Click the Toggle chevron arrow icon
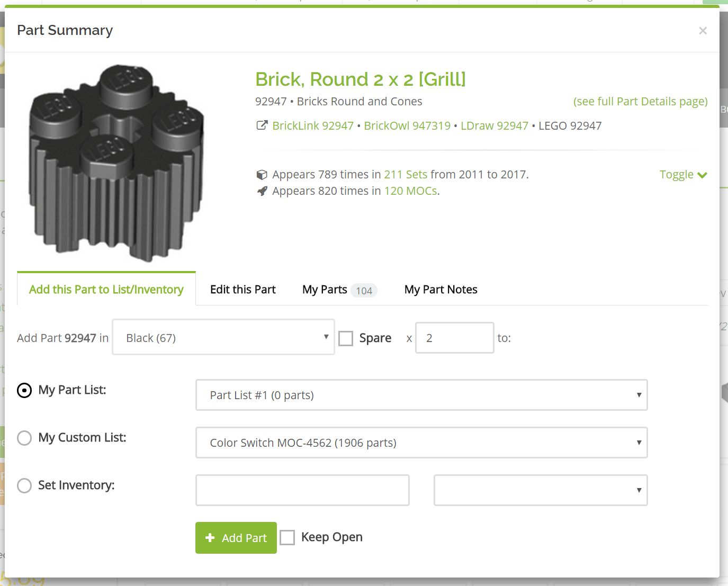Image resolution: width=728 pixels, height=586 pixels. click(703, 175)
